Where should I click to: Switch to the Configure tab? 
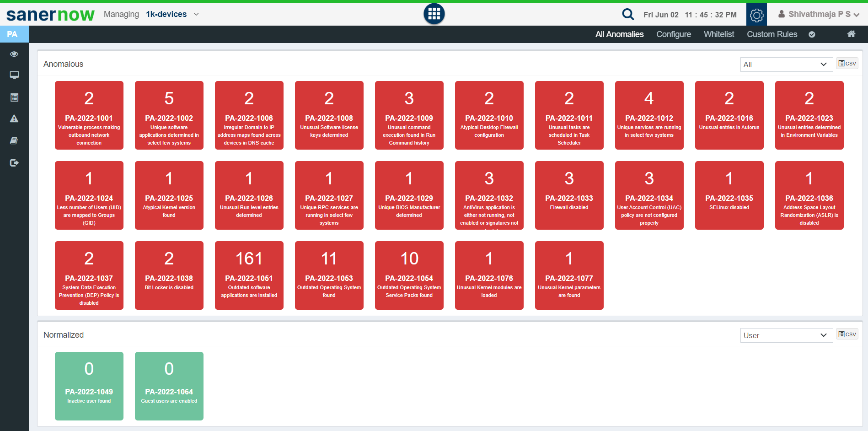(673, 34)
